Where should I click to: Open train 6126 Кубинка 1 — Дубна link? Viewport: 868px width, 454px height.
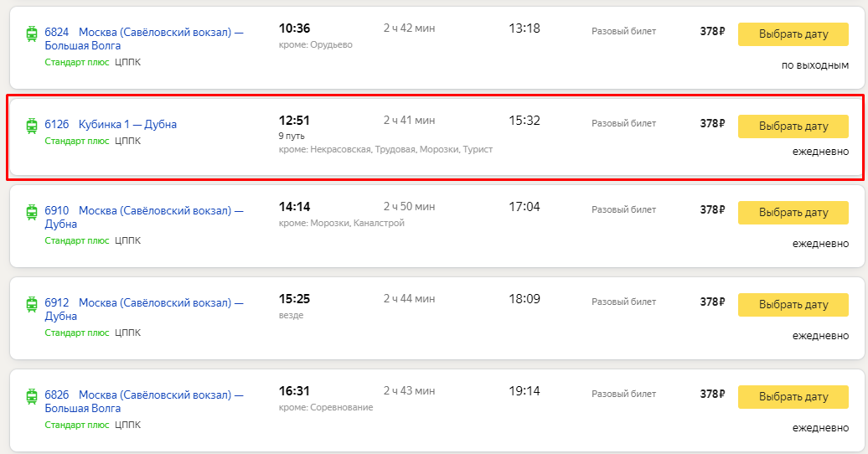[x=111, y=125]
